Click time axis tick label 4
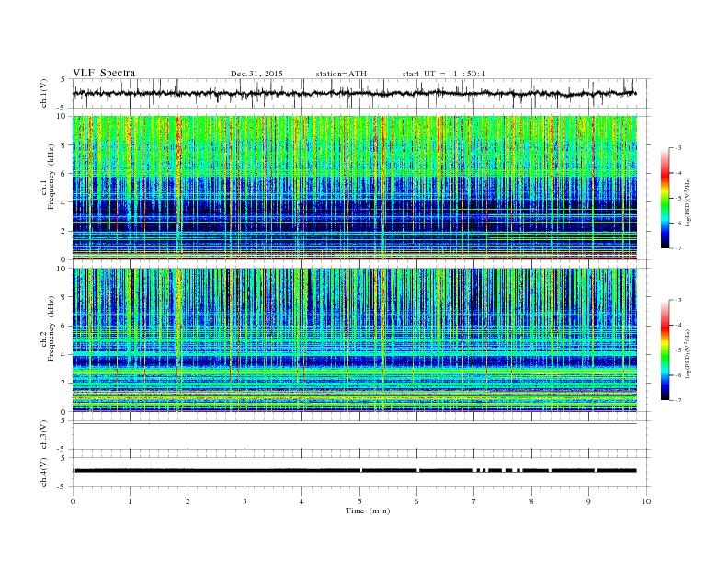 tap(301, 501)
